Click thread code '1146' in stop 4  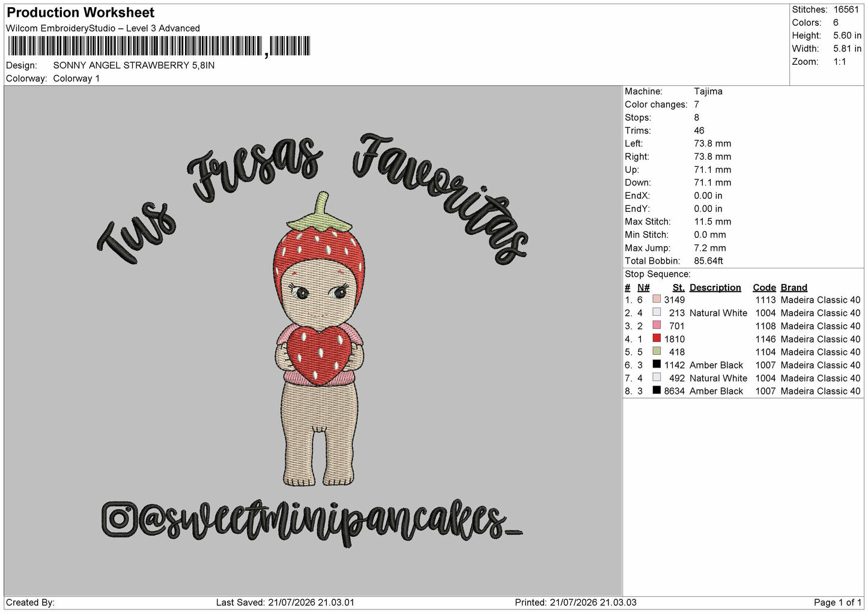coord(765,339)
